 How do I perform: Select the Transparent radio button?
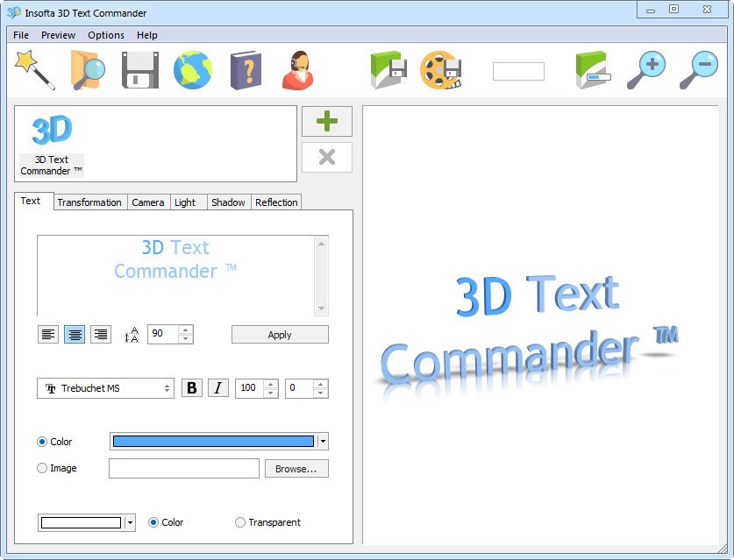tap(240, 522)
